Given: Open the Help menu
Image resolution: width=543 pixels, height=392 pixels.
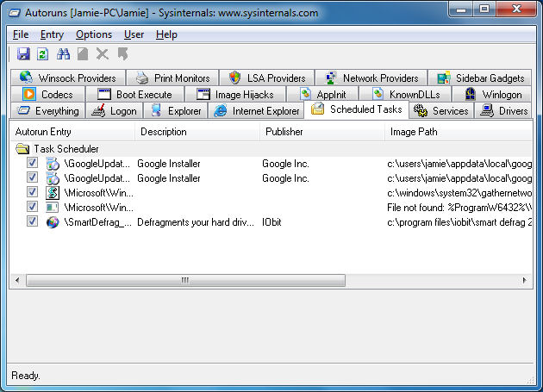Looking at the screenshot, I should click(x=166, y=34).
